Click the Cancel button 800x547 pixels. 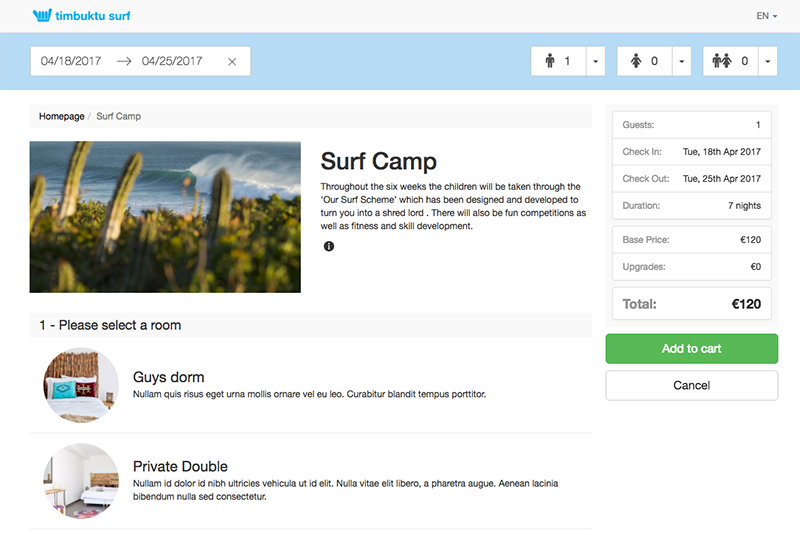pos(691,385)
